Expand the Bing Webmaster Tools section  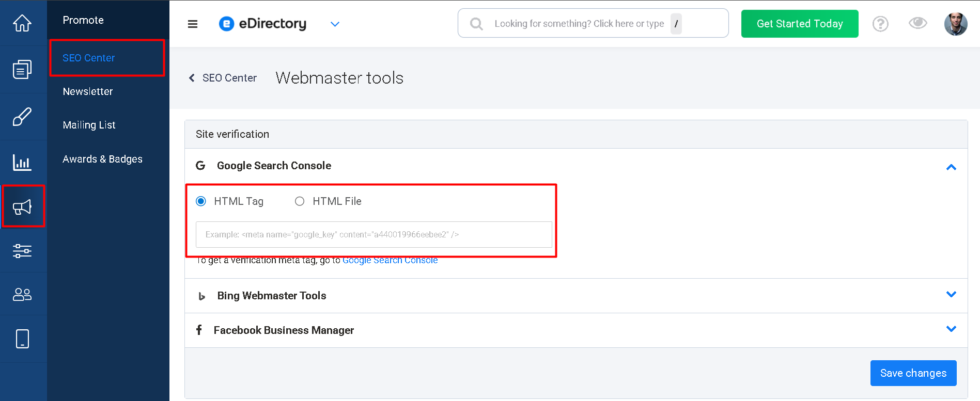point(951,294)
